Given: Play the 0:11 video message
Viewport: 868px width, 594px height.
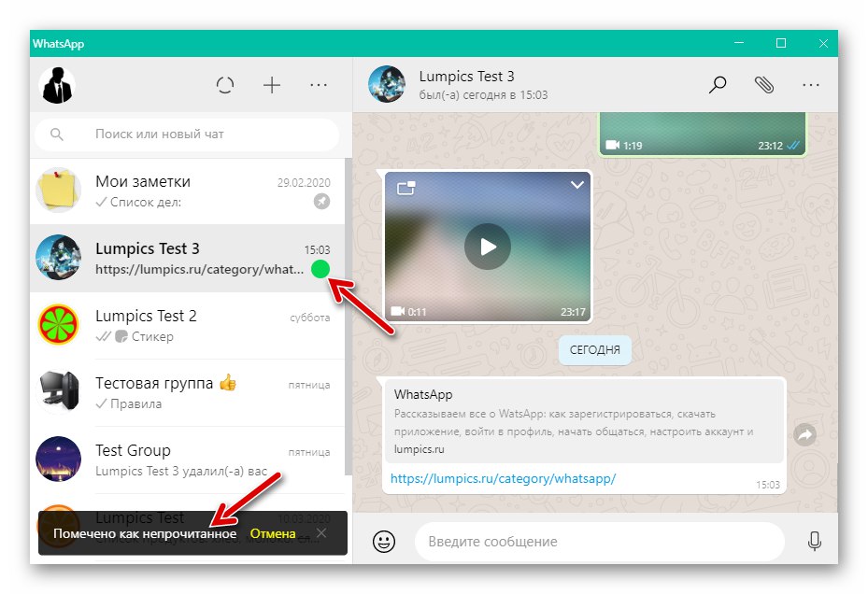Looking at the screenshot, I should coord(487,247).
